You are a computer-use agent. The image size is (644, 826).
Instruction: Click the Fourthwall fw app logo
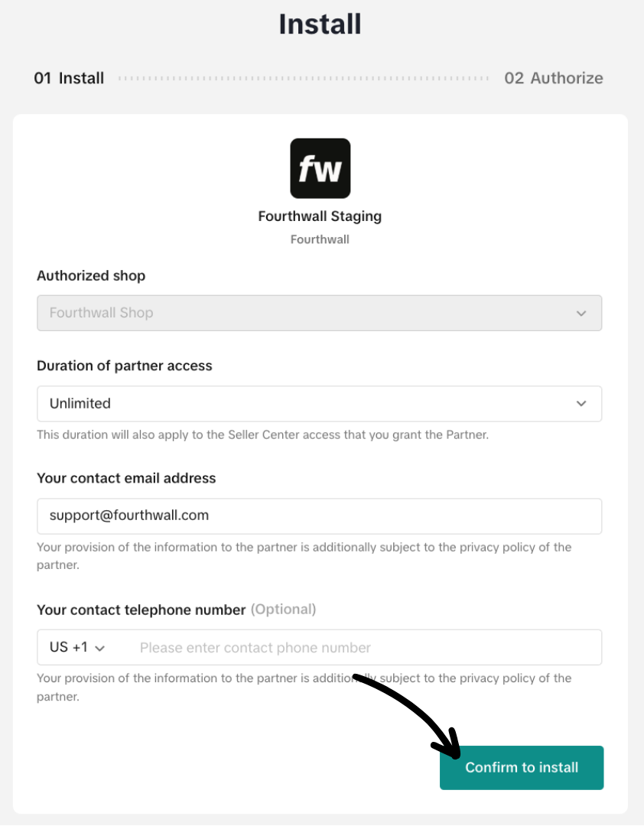(x=319, y=167)
